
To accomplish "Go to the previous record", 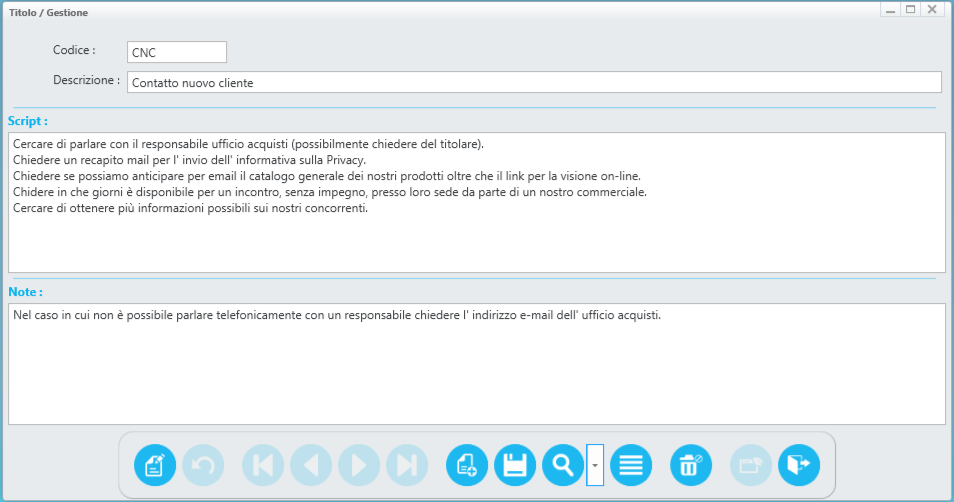I will point(311,465).
